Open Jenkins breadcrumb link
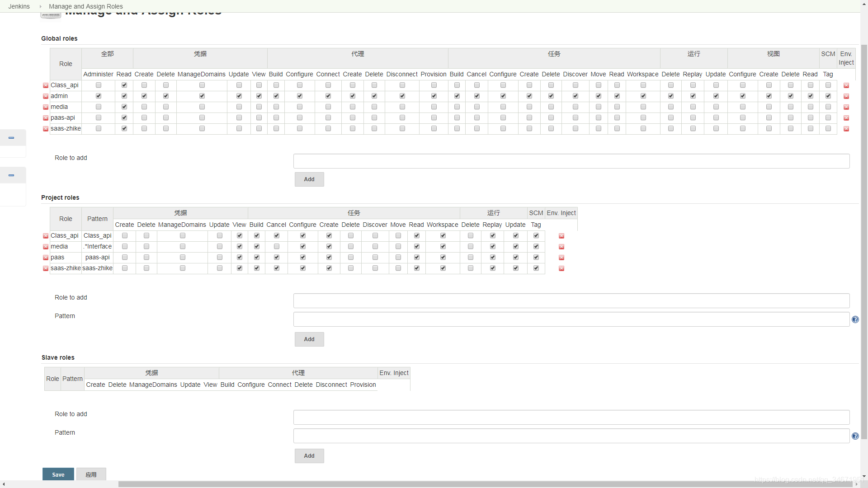Screen dimensions: 868x488 pos(19,6)
